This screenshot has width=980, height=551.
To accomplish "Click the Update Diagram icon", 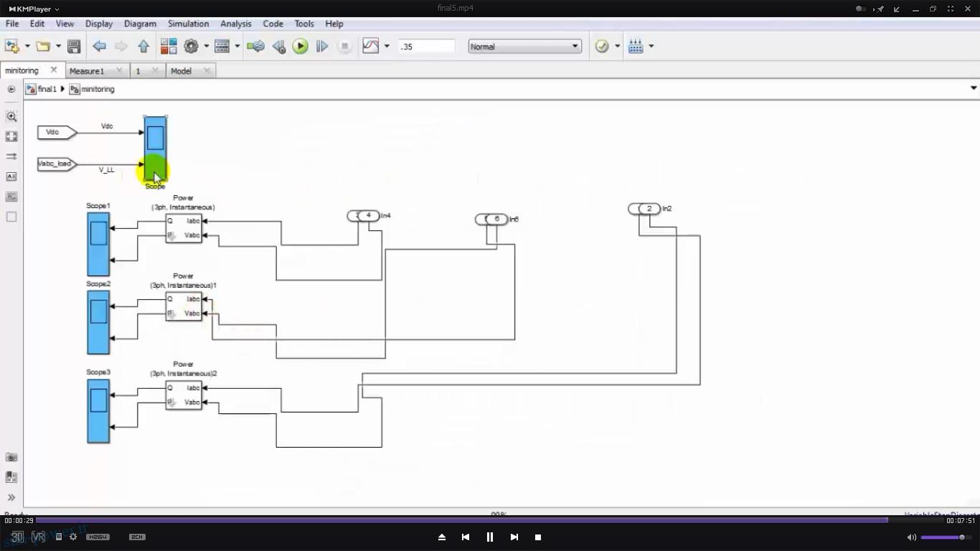I will tap(255, 47).
